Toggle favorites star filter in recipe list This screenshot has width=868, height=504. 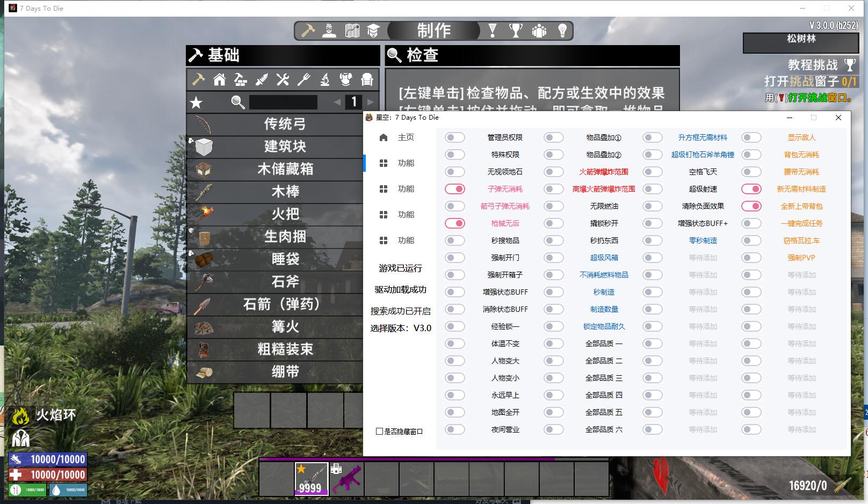point(197,102)
